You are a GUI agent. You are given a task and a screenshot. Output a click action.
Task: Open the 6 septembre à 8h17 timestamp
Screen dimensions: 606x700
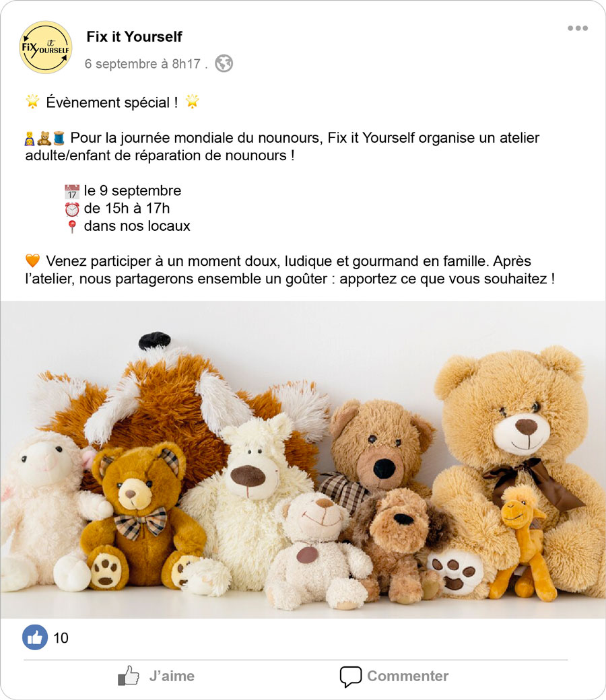[x=143, y=64]
